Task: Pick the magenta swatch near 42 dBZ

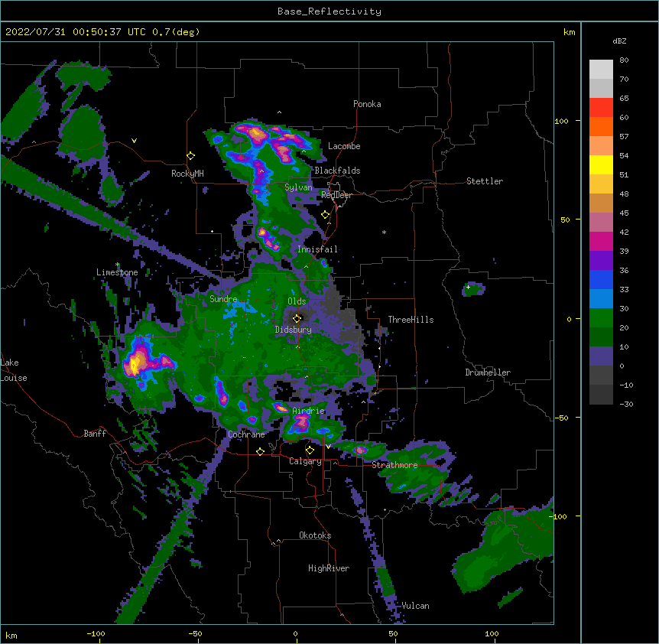Action: (601, 241)
